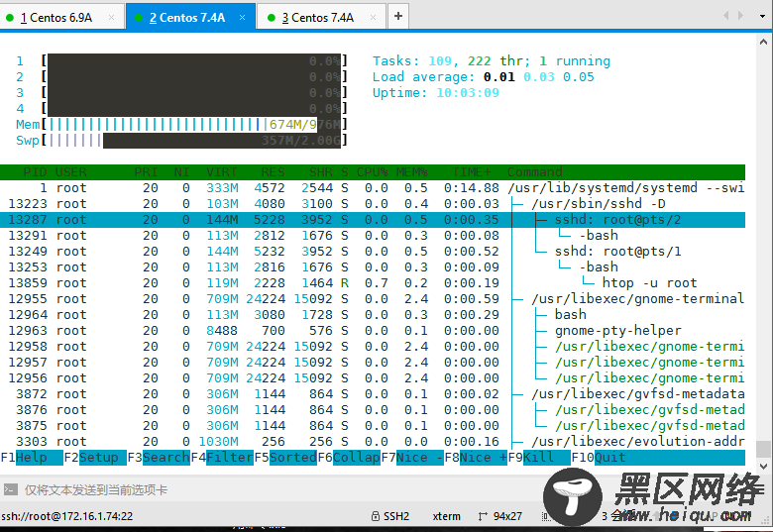Click the Swp usage meter bar
Viewport: 773px width, 532px height.
coord(194,141)
